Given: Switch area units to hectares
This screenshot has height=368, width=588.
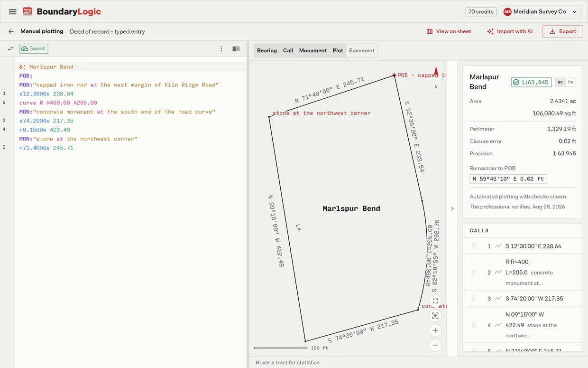Looking at the screenshot, I should [x=570, y=82].
